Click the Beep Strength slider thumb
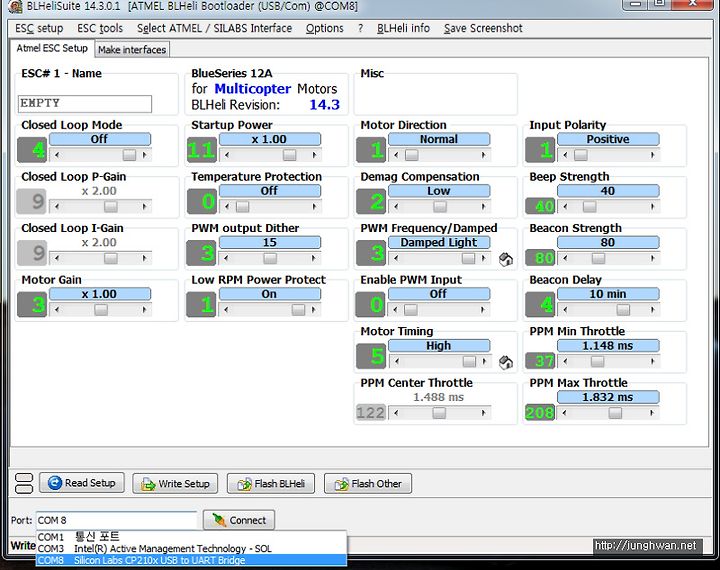The image size is (720, 570). (590, 207)
